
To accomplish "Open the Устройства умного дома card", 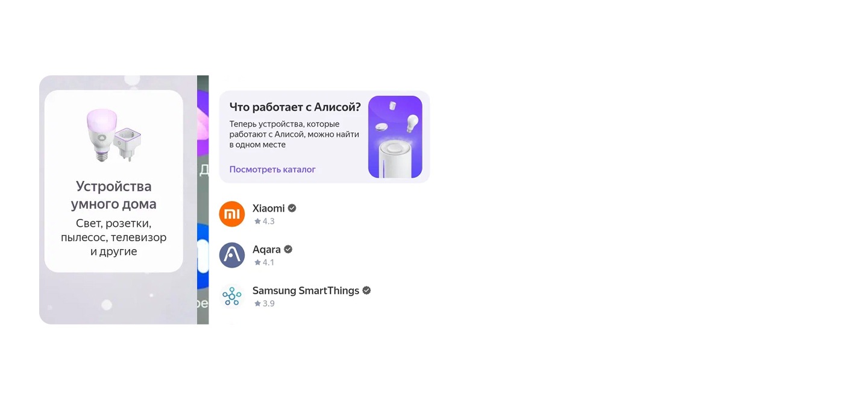I will (114, 181).
